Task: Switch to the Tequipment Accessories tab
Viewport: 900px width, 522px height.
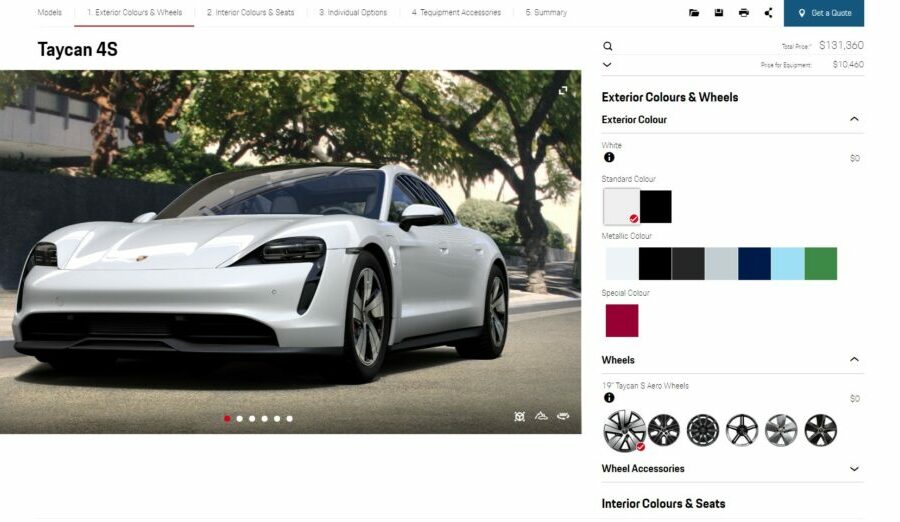Action: 456,12
